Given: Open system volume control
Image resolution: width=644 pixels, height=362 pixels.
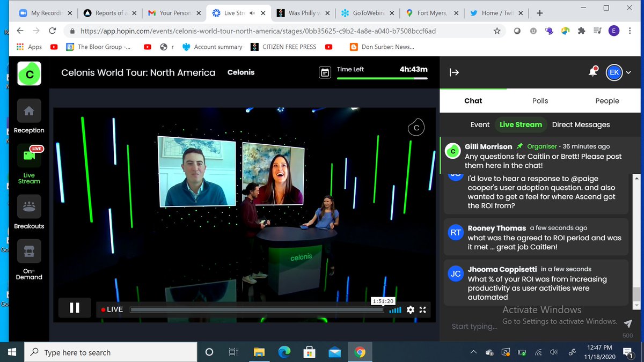Looking at the screenshot, I should pyautogui.click(x=554, y=352).
